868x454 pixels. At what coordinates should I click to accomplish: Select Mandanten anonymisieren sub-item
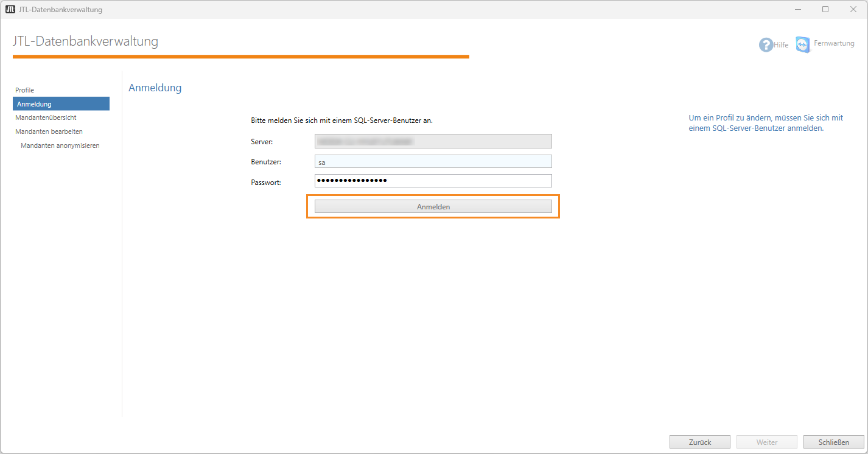[x=60, y=146]
